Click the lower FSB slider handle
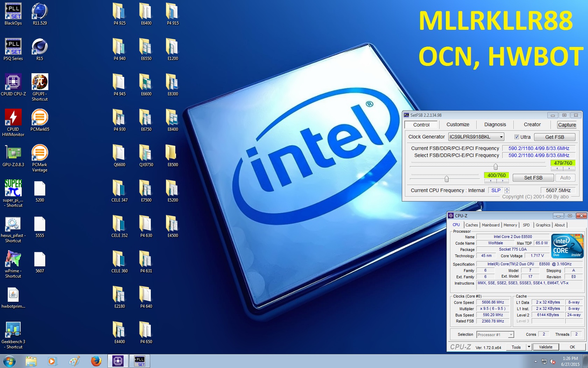588x368 pixels. [x=447, y=179]
